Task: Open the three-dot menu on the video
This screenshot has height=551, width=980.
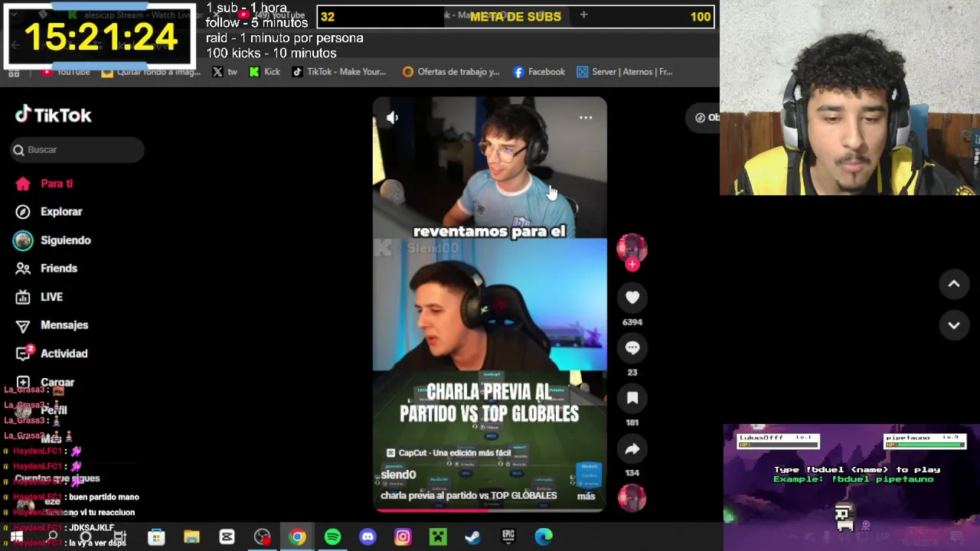Action: pos(586,118)
